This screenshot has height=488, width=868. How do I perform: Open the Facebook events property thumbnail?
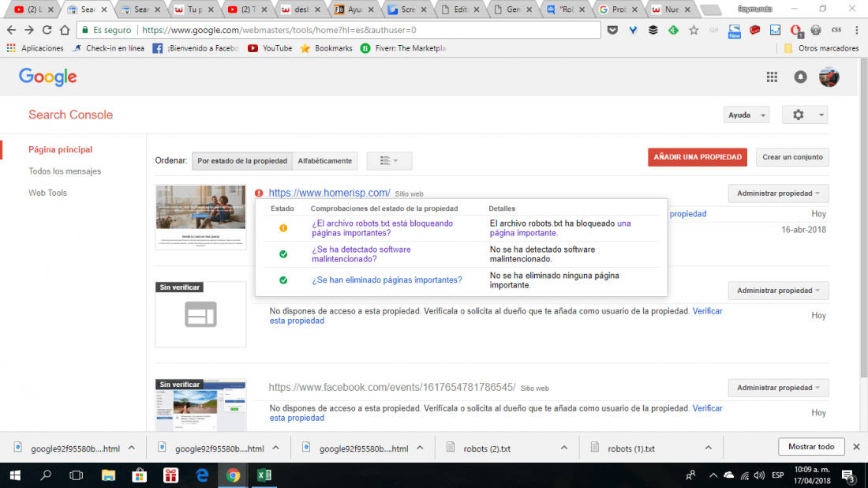[x=200, y=405]
